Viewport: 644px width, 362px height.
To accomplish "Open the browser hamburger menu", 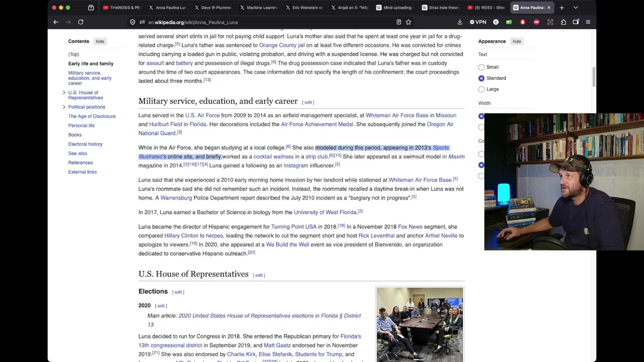I will click(588, 22).
